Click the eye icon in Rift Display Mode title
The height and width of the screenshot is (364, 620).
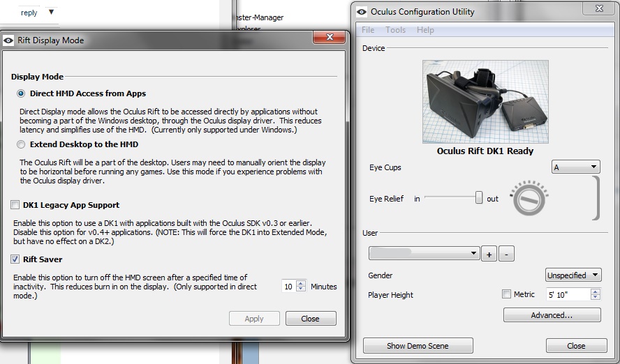click(x=8, y=40)
